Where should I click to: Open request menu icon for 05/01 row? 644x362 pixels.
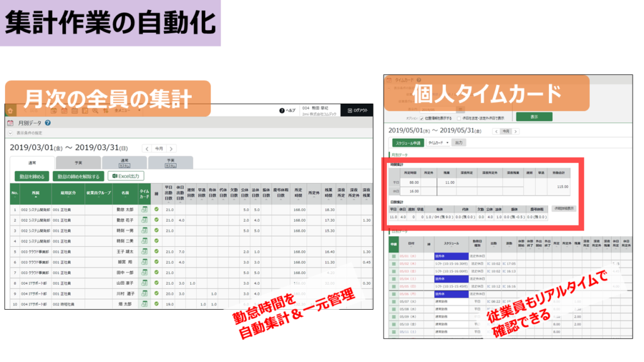tap(394, 256)
